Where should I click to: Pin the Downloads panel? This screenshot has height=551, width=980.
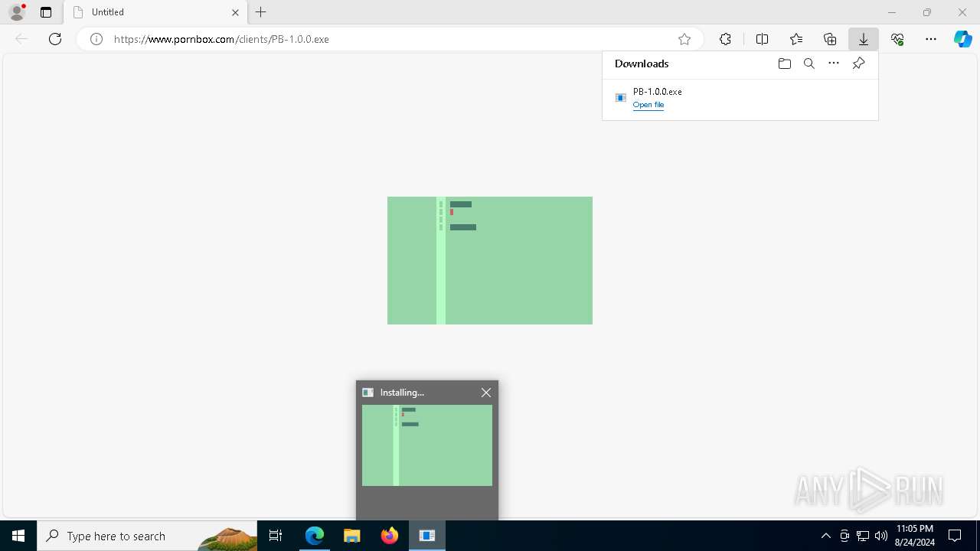[x=858, y=64]
